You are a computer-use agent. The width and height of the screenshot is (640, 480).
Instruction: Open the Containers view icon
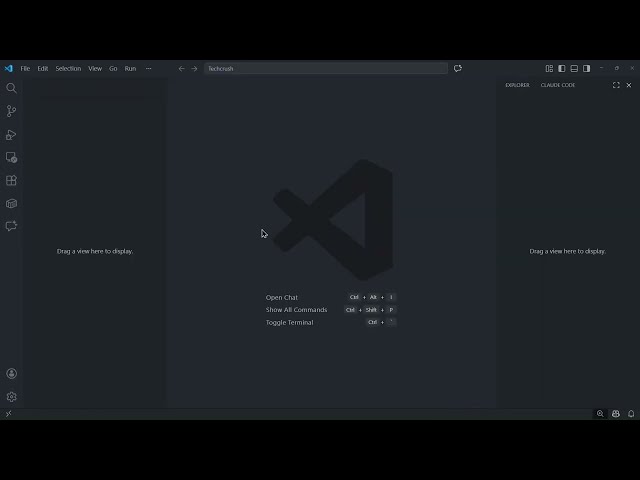click(x=11, y=203)
